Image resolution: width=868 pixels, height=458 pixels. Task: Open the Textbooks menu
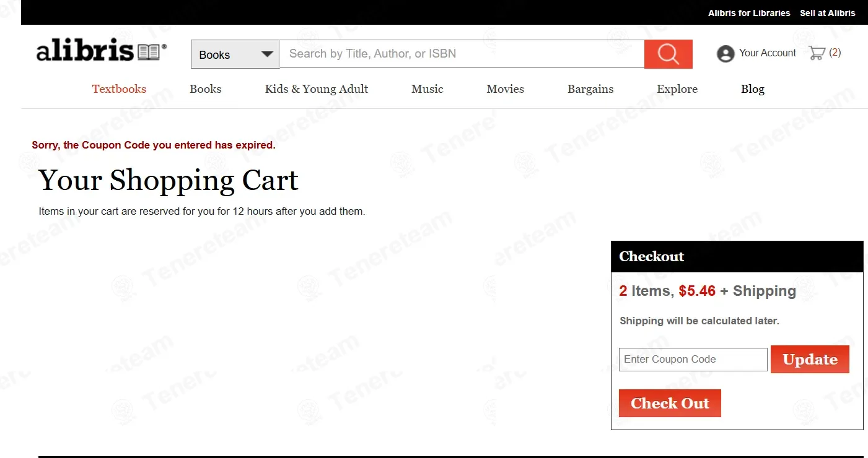119,89
